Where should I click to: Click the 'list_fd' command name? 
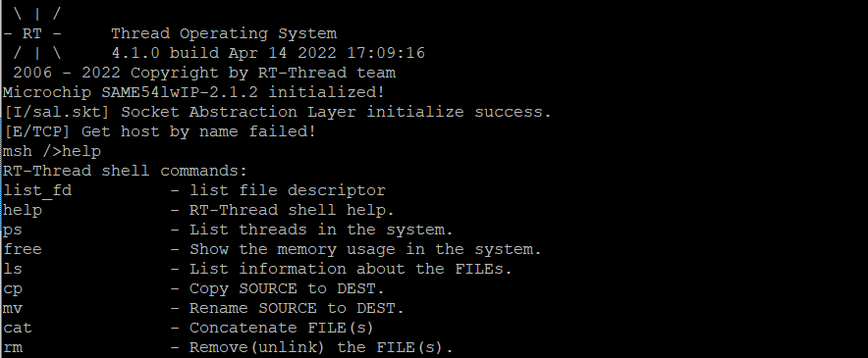click(37, 191)
